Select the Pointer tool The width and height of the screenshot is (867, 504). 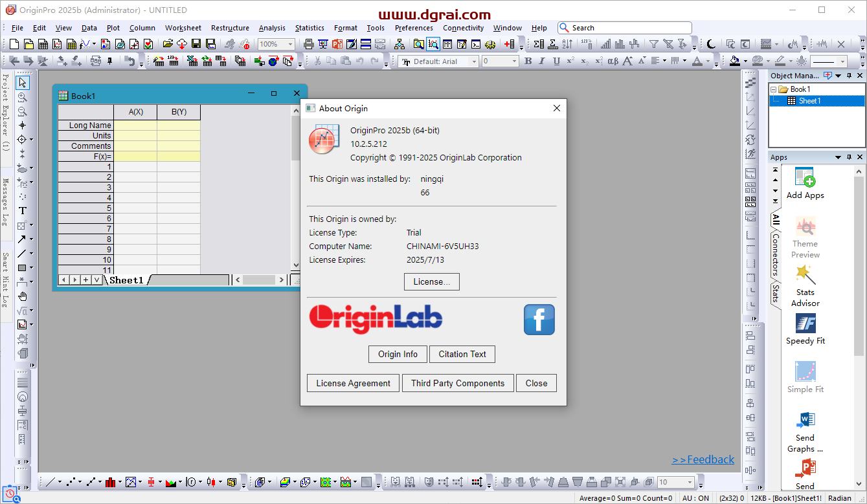pos(23,83)
